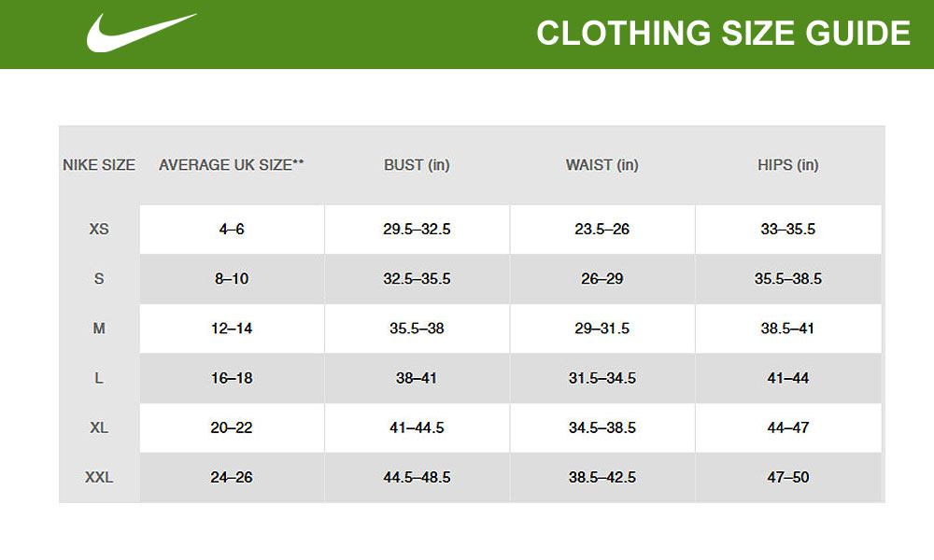Select the Hips (in) column header
This screenshot has height=560, width=934.
tap(788, 165)
